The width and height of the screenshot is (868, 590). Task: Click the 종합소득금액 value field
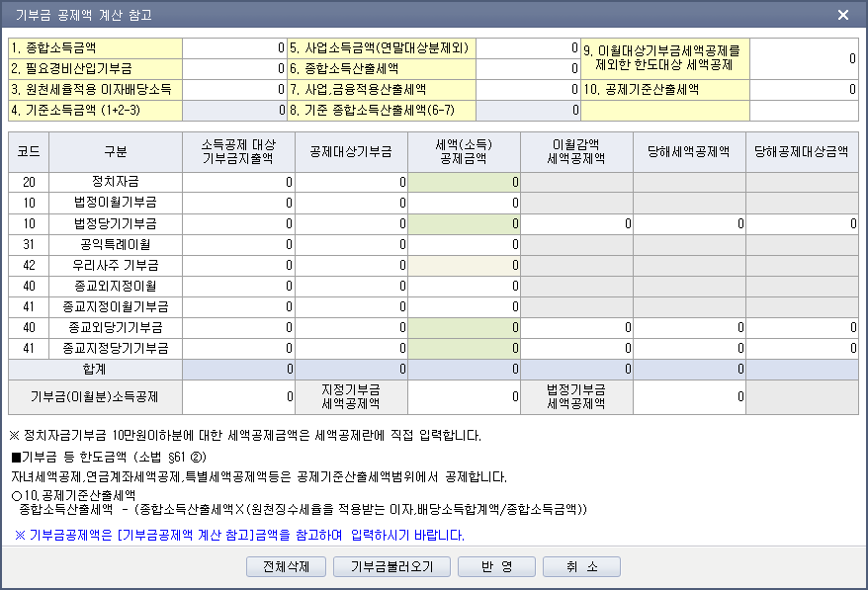[233, 47]
